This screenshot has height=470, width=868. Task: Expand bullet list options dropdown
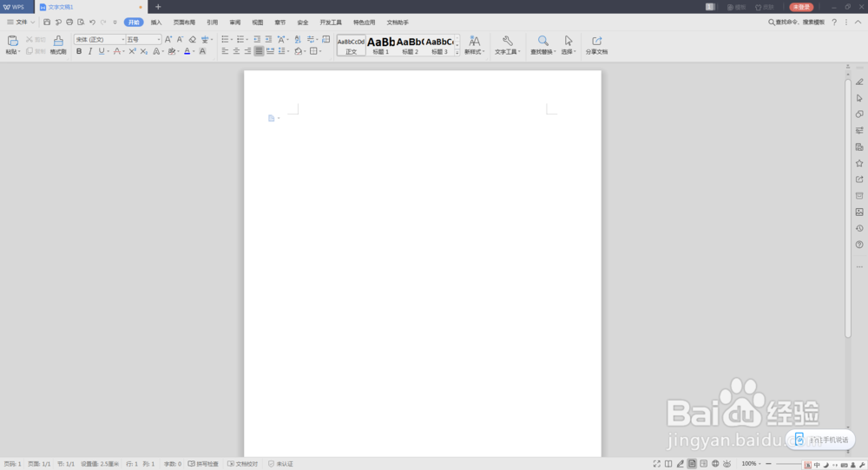click(x=232, y=40)
